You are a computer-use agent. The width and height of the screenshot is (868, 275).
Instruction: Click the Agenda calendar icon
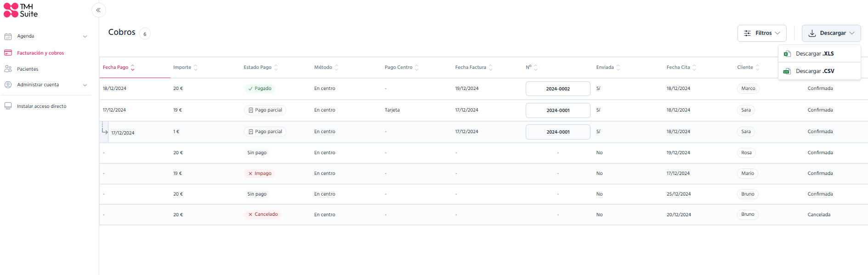[x=8, y=36]
